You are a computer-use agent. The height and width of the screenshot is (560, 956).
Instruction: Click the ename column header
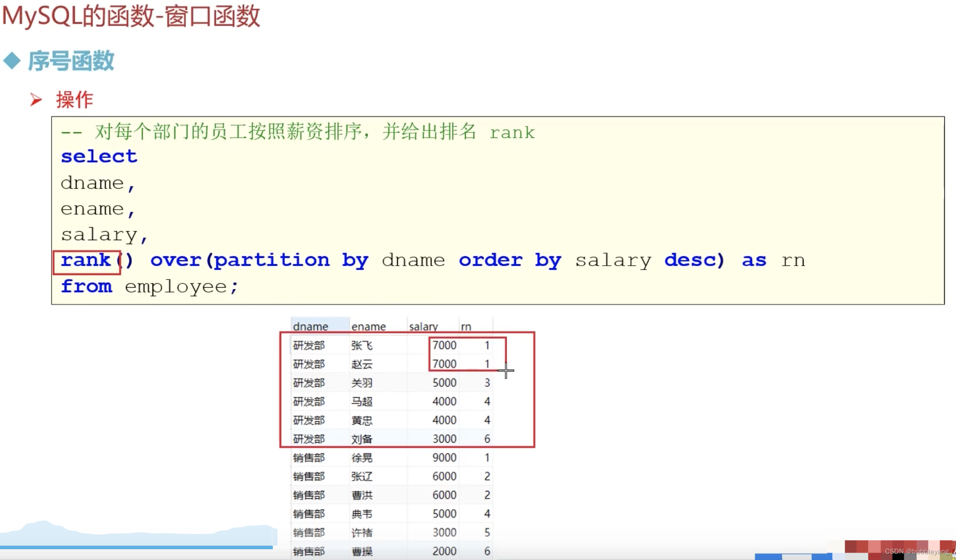[368, 327]
